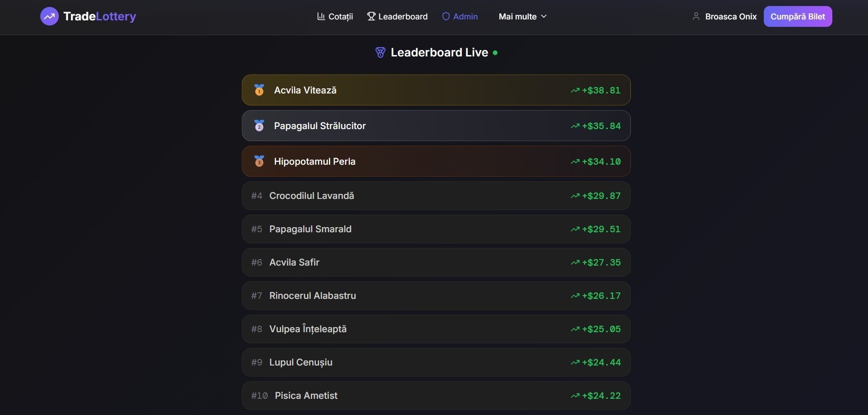The image size is (868, 415).
Task: Expand the Mai multe dropdown menu
Action: [x=523, y=17]
